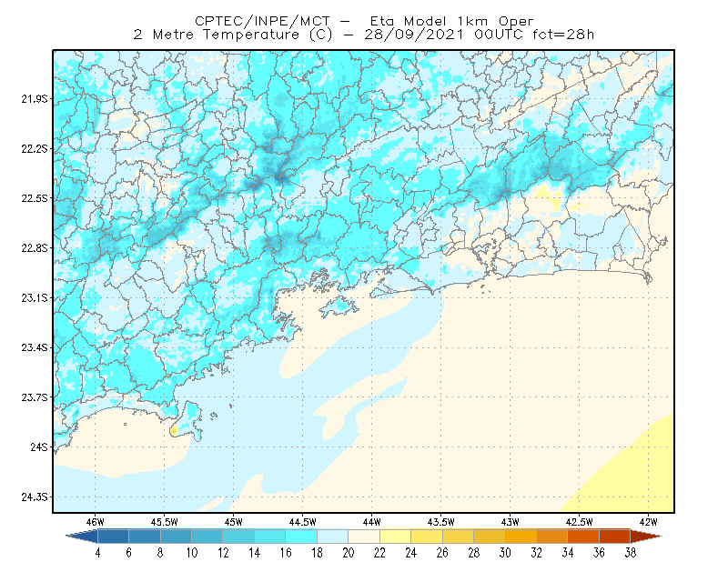Click the colorbar tick label 38

[631, 553]
